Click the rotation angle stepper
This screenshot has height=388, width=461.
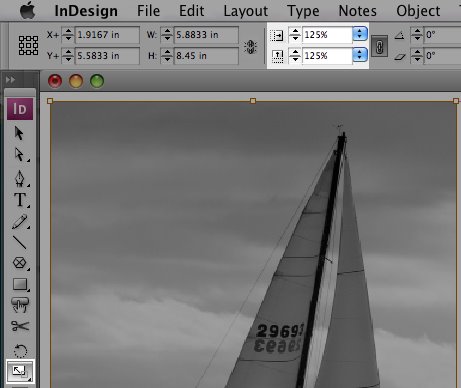coord(417,35)
